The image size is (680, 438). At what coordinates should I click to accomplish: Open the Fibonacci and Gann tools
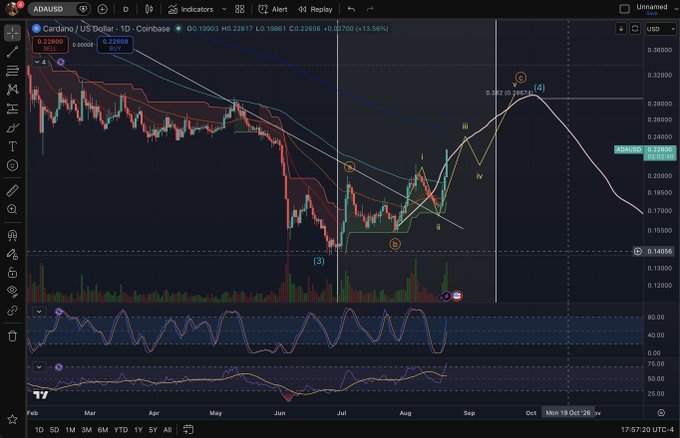pyautogui.click(x=13, y=71)
